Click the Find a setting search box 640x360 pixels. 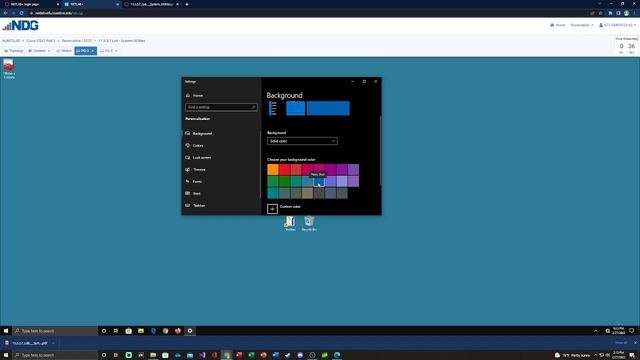(x=221, y=107)
